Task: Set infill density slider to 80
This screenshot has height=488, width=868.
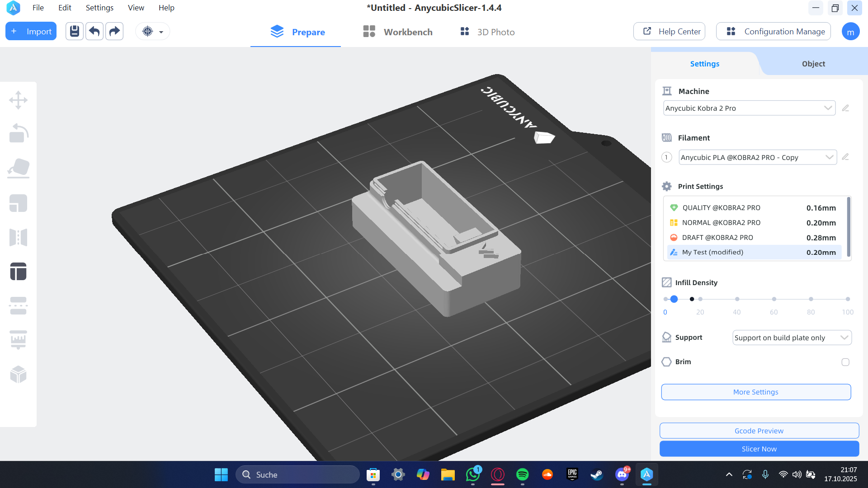Action: (x=811, y=299)
